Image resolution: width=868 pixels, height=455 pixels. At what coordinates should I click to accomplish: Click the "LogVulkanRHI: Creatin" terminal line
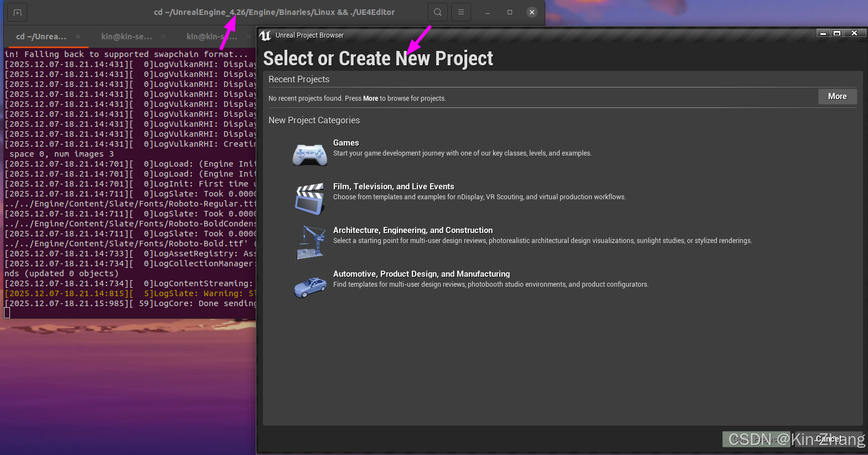tap(130, 144)
